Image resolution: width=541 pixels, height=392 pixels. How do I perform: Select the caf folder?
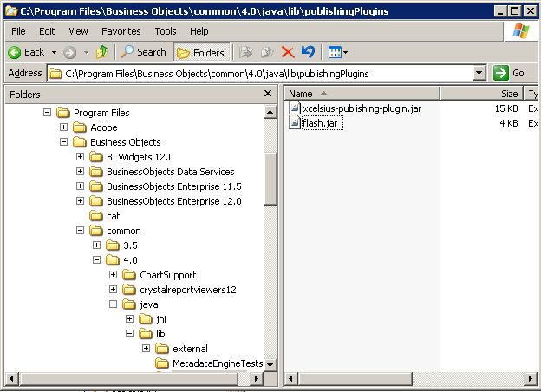(114, 216)
